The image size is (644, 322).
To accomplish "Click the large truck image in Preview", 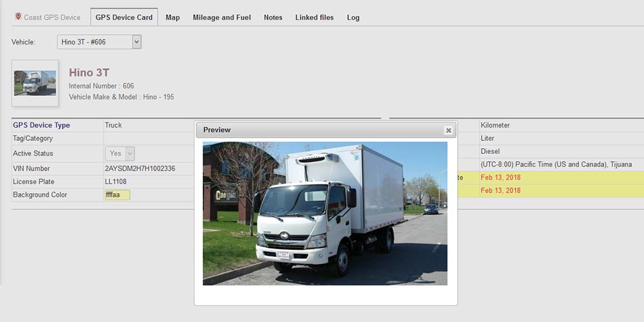I will click(325, 213).
